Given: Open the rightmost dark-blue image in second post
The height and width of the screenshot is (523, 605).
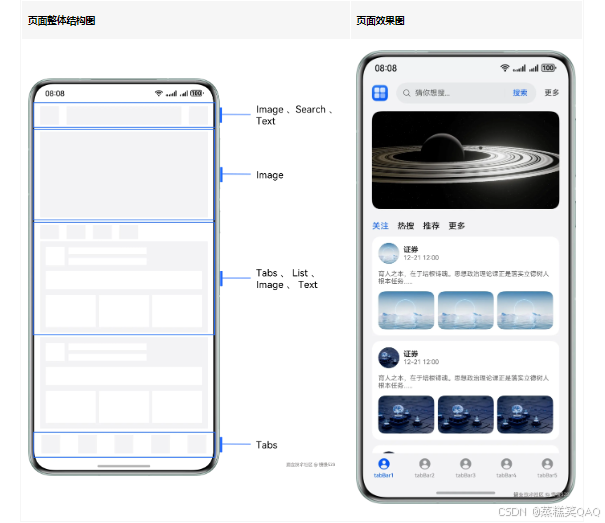Looking at the screenshot, I should 525,415.
